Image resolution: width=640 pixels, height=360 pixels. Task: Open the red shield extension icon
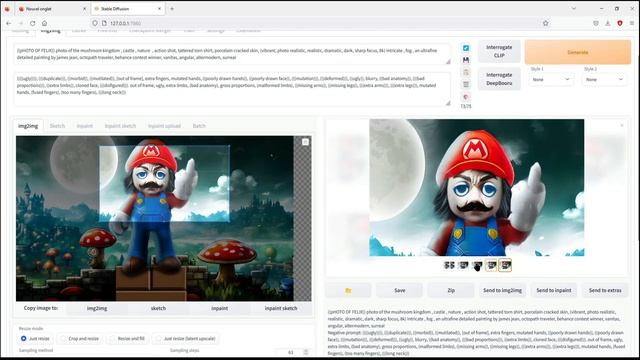620,23
